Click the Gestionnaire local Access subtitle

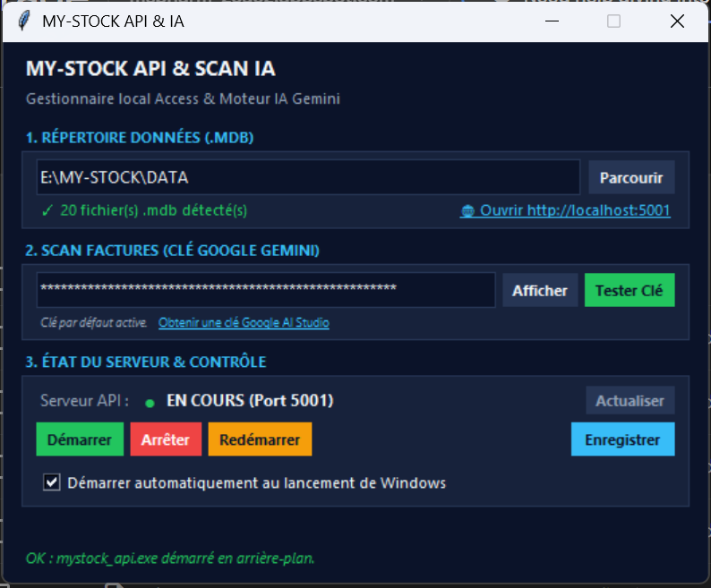pos(183,98)
